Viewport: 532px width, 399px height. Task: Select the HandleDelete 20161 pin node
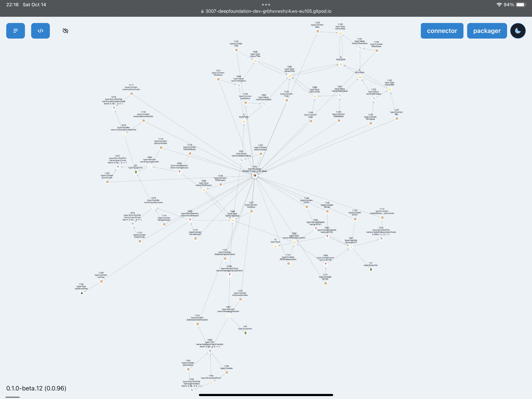tap(316, 228)
